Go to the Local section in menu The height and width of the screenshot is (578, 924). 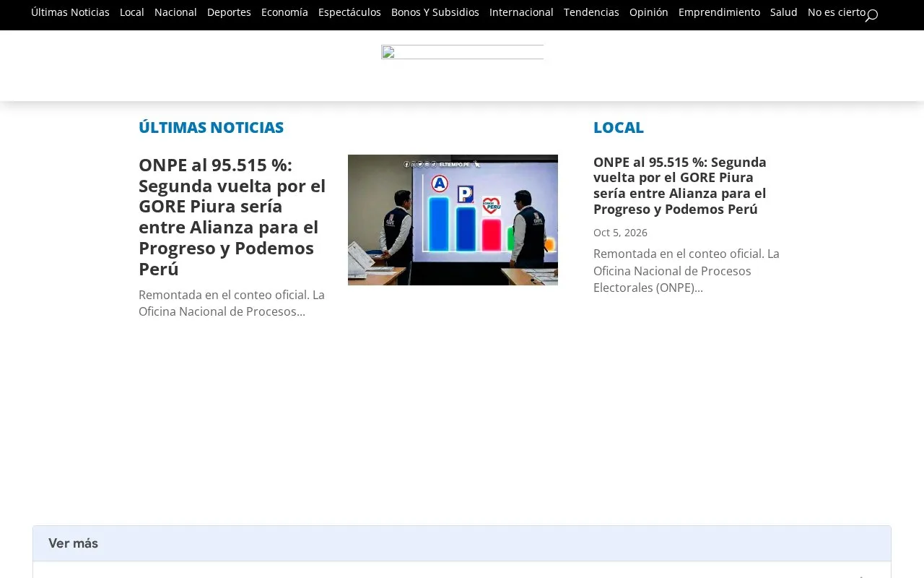132,12
